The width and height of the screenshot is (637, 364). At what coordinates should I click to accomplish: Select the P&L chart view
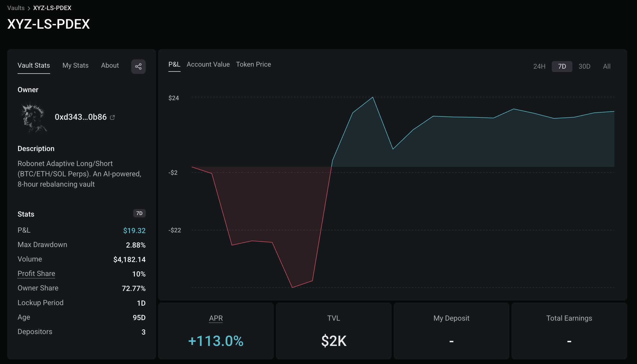pyautogui.click(x=174, y=64)
